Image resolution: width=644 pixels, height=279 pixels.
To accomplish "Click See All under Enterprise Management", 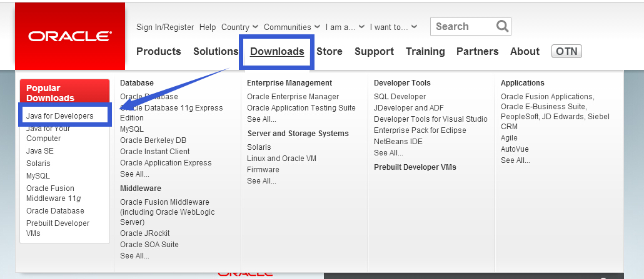I will click(x=261, y=119).
